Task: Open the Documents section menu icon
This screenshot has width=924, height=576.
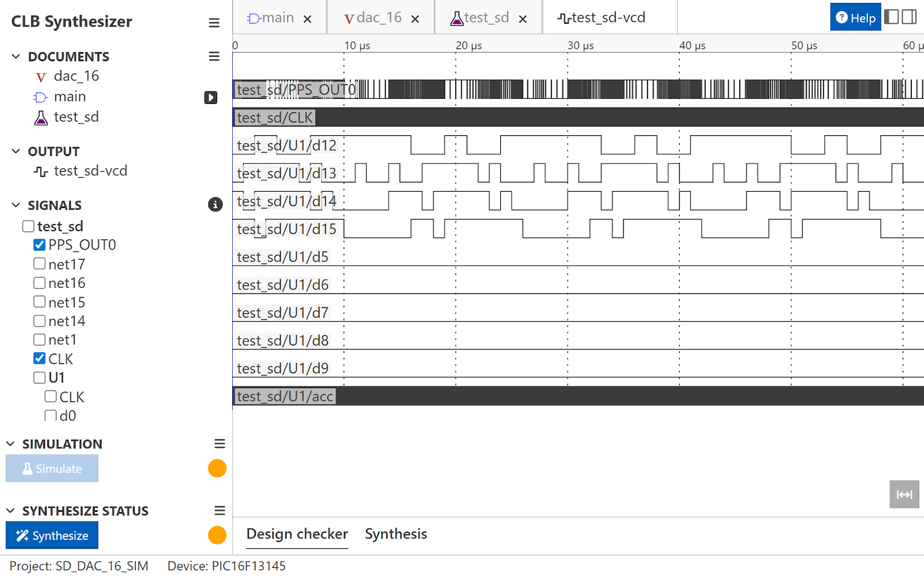Action: click(x=214, y=56)
